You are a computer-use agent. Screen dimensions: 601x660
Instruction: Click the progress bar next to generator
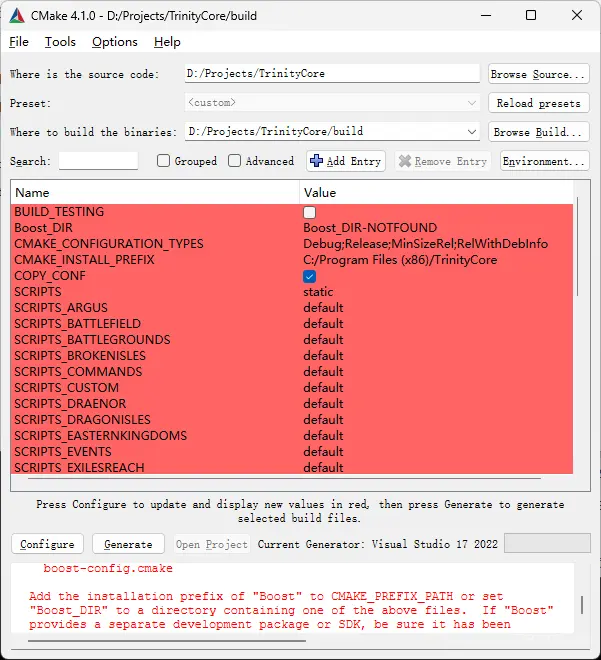coord(547,543)
